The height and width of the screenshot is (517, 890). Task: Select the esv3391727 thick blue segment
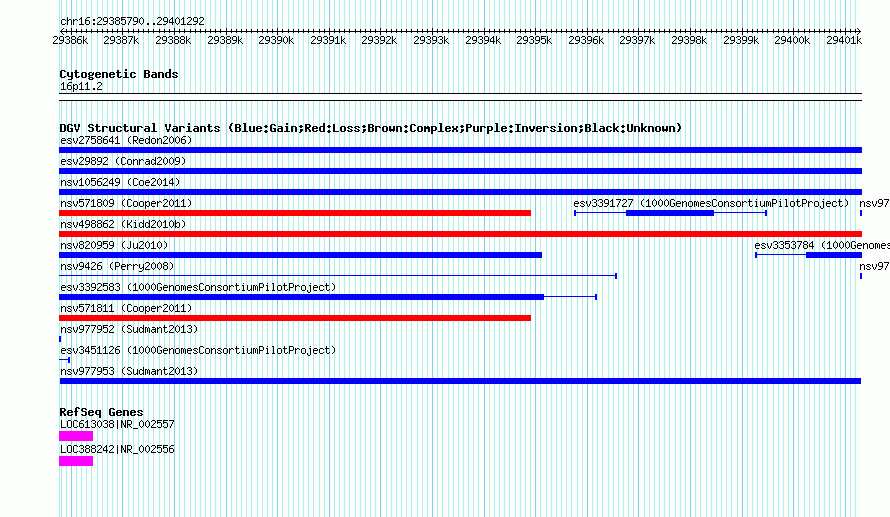[x=670, y=213]
